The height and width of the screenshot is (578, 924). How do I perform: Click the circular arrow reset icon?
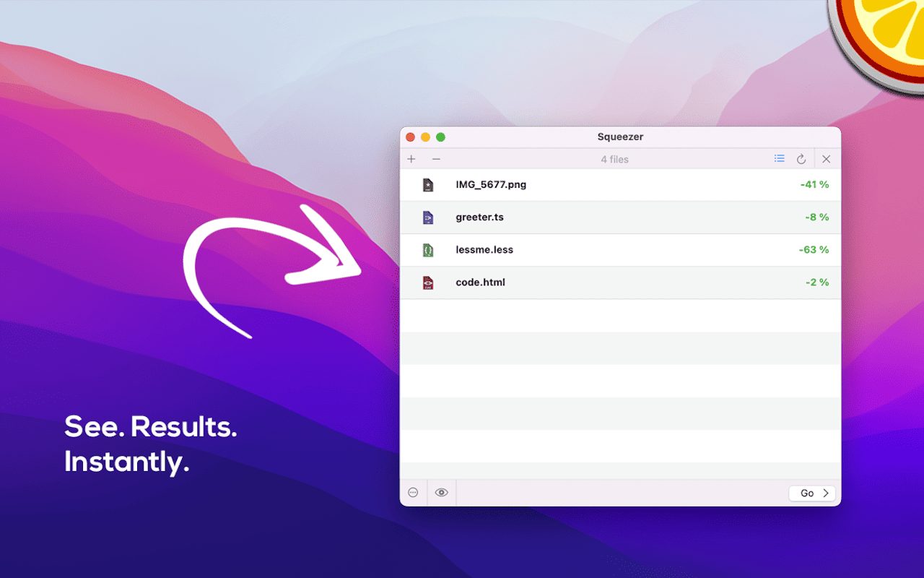tap(801, 159)
